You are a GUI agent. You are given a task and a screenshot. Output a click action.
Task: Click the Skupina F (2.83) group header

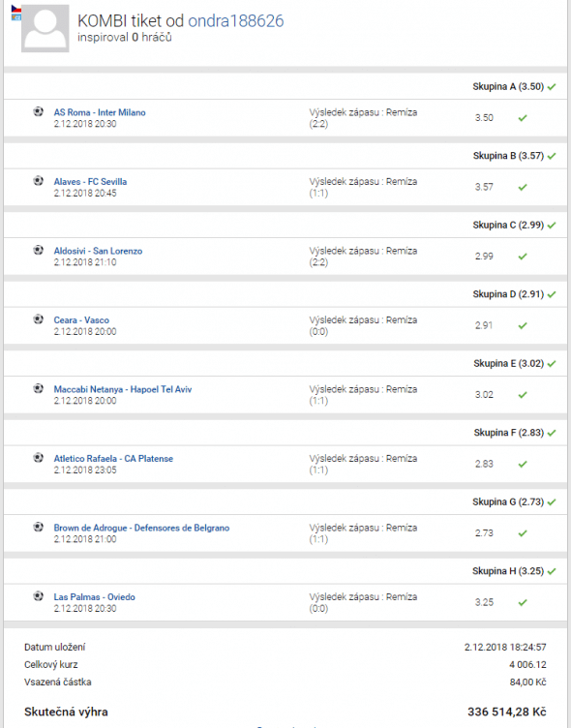click(x=508, y=433)
